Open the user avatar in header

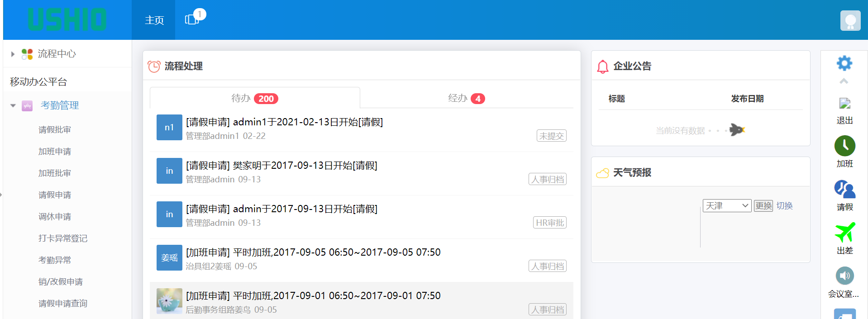(850, 20)
